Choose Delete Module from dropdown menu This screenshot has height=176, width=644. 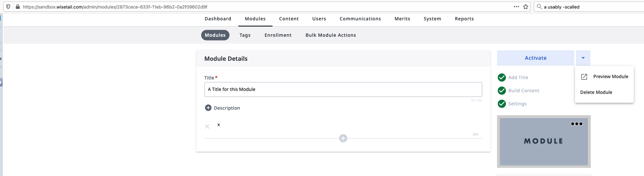[x=604, y=92]
